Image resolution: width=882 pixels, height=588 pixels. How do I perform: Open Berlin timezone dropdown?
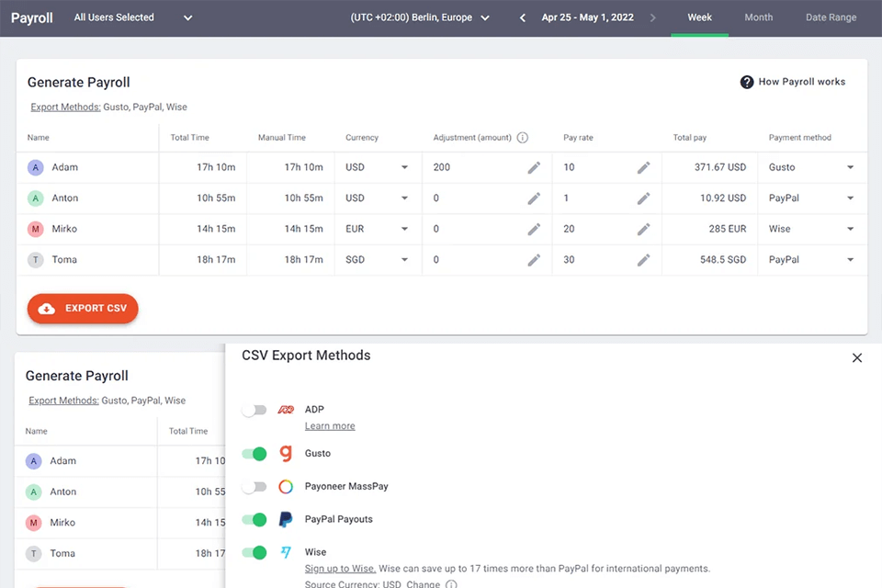tap(421, 17)
